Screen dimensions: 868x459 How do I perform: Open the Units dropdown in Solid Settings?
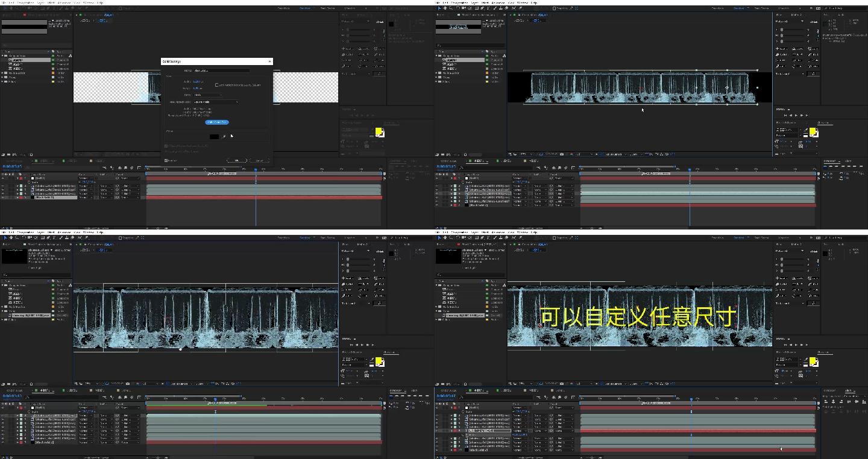207,95
